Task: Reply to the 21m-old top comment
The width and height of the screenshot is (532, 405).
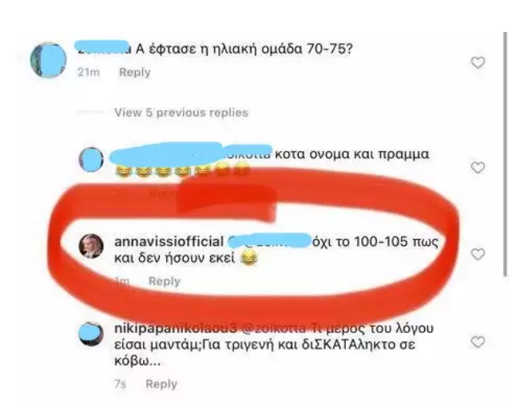Action: tap(135, 72)
